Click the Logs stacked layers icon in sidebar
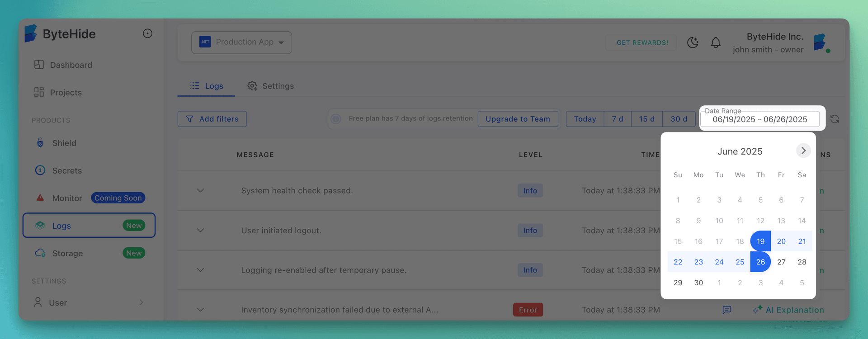The image size is (868, 339). tap(40, 225)
